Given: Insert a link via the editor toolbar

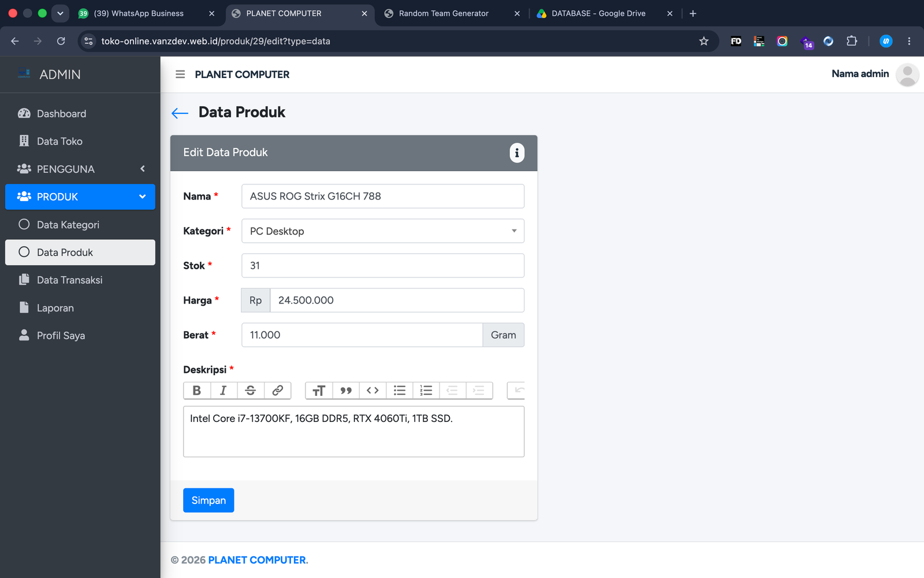Looking at the screenshot, I should point(278,391).
